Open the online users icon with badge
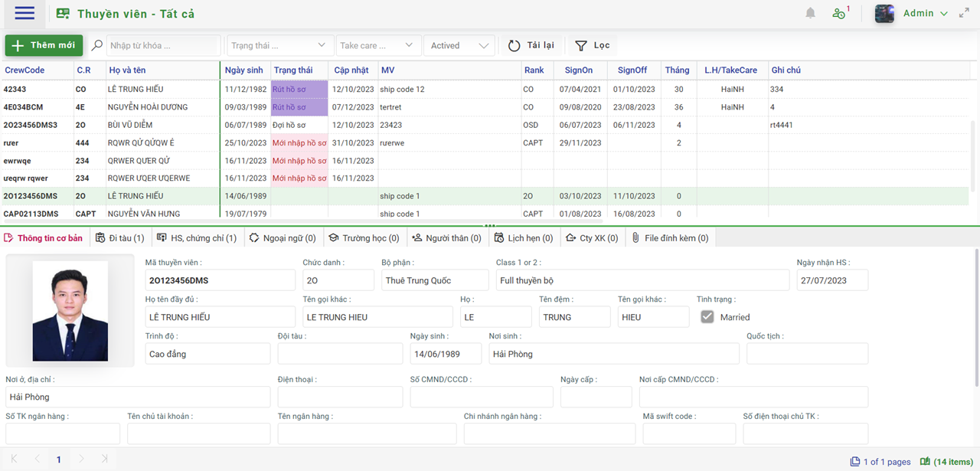Image resolution: width=980 pixels, height=471 pixels. [x=840, y=13]
